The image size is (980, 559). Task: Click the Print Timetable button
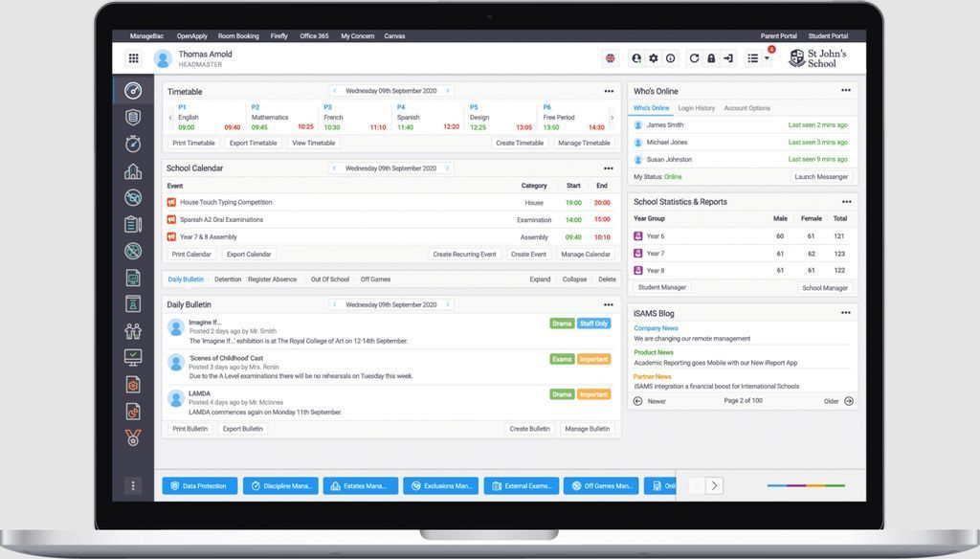pos(193,144)
